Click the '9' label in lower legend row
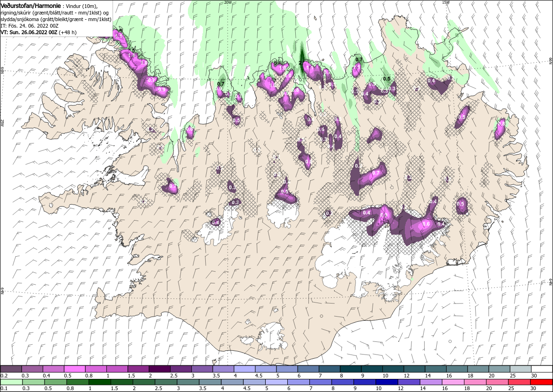This screenshot has height=392, width=553. (355, 388)
